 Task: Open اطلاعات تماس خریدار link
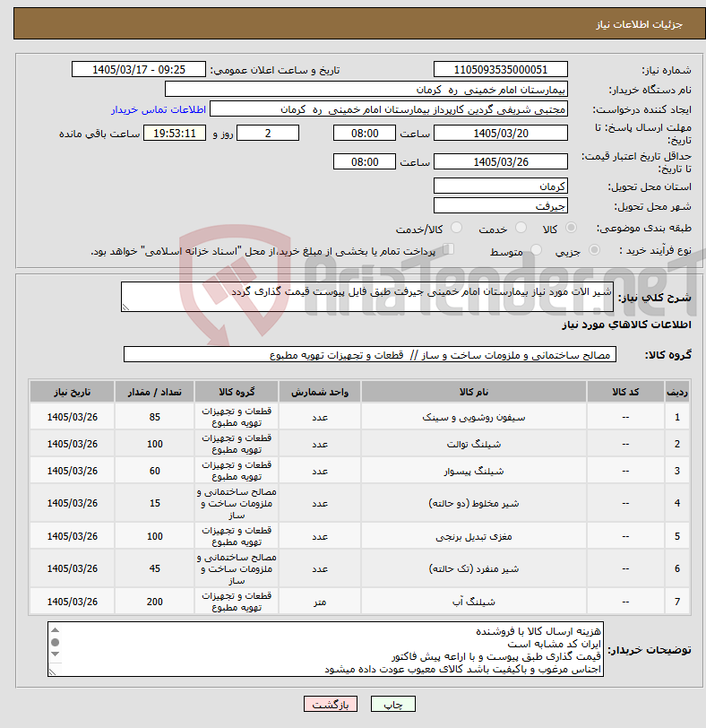point(159,109)
